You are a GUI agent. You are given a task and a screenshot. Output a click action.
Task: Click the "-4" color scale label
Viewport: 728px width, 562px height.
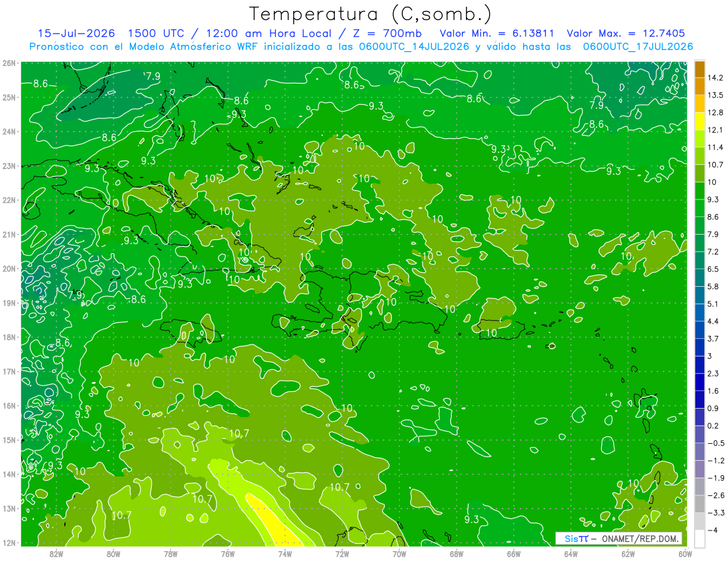[x=712, y=530]
